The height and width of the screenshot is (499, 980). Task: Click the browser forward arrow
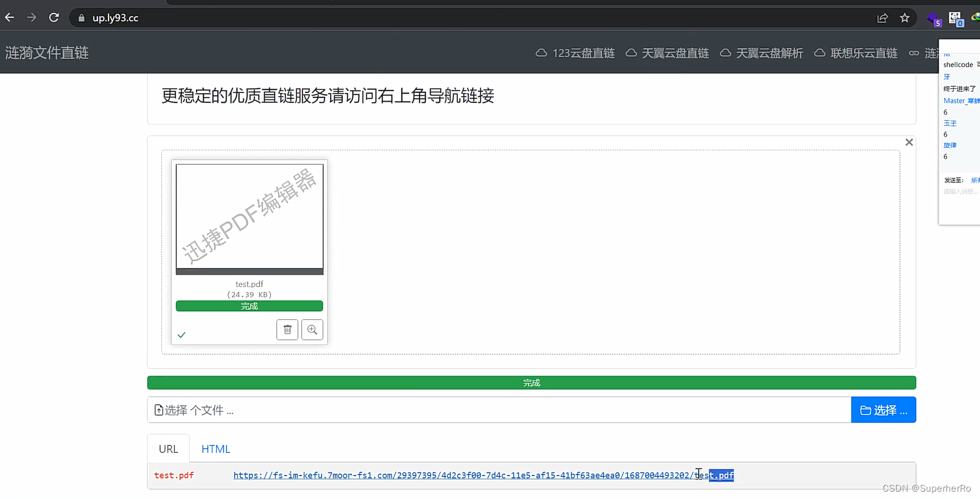point(31,18)
